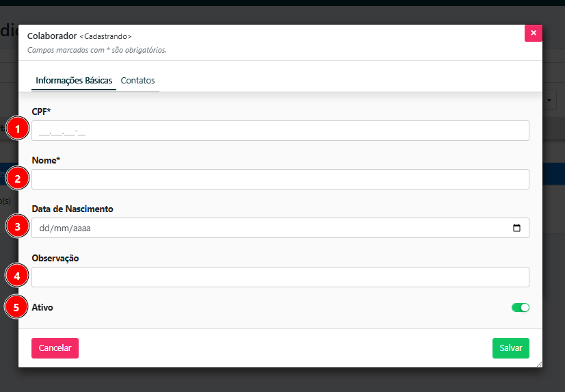Click the red step badge number 4
Image resolution: width=565 pixels, height=392 pixels.
point(18,276)
